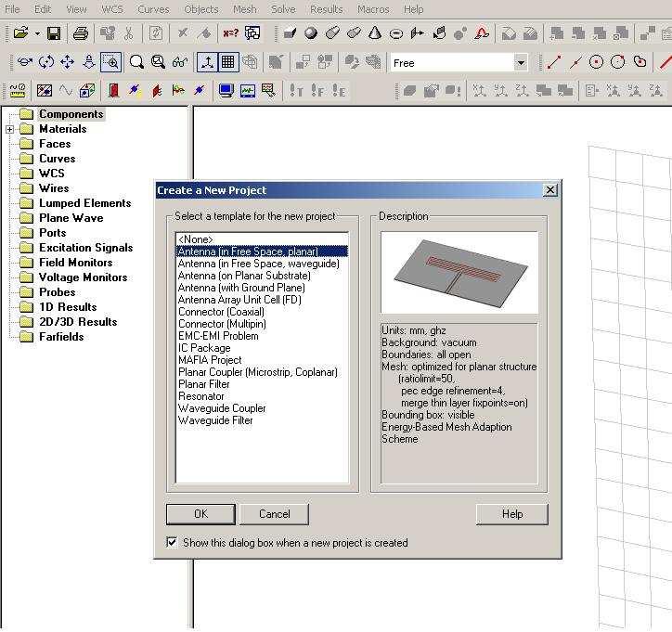Click the glasses view options icon

pos(180,63)
